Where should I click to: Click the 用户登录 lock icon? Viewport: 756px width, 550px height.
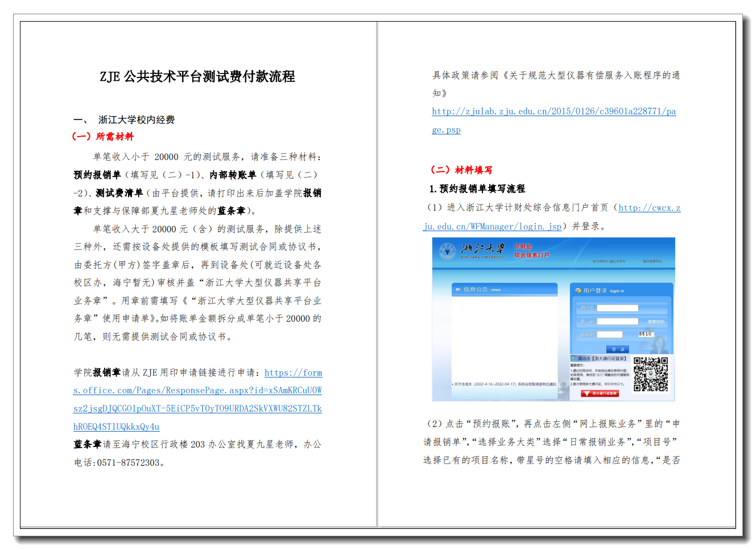coord(578,290)
